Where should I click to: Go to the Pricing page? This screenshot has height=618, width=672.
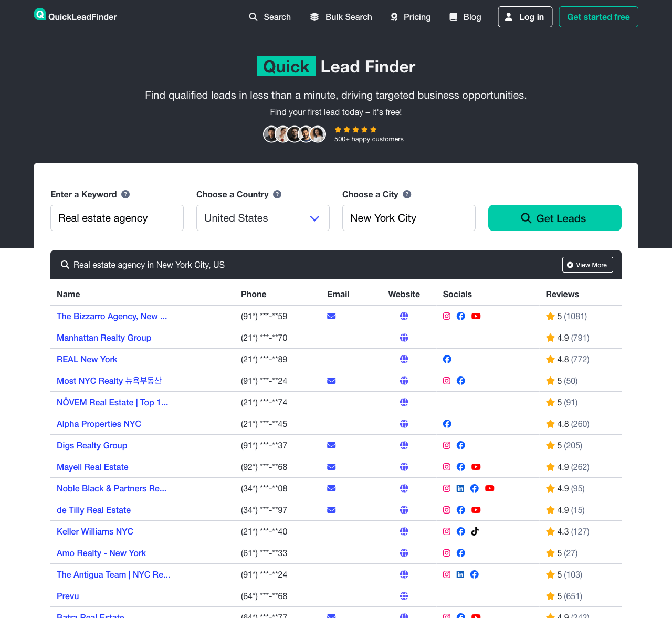[411, 17]
